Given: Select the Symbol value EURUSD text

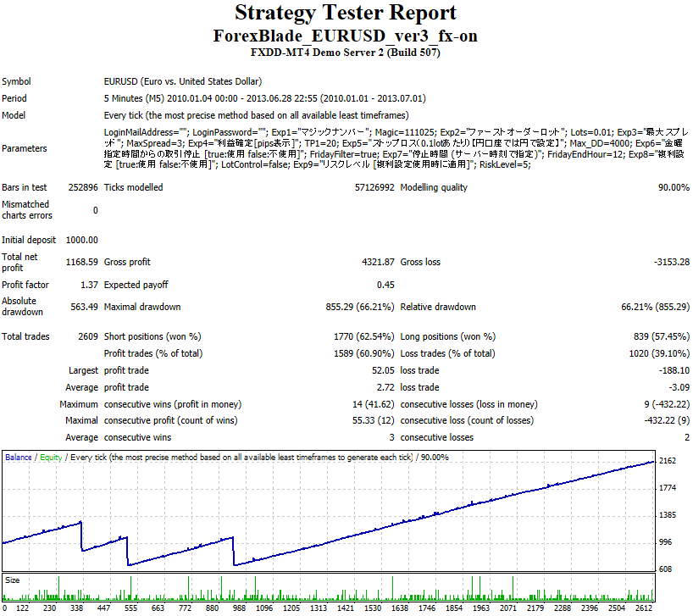Looking at the screenshot, I should (x=182, y=82).
